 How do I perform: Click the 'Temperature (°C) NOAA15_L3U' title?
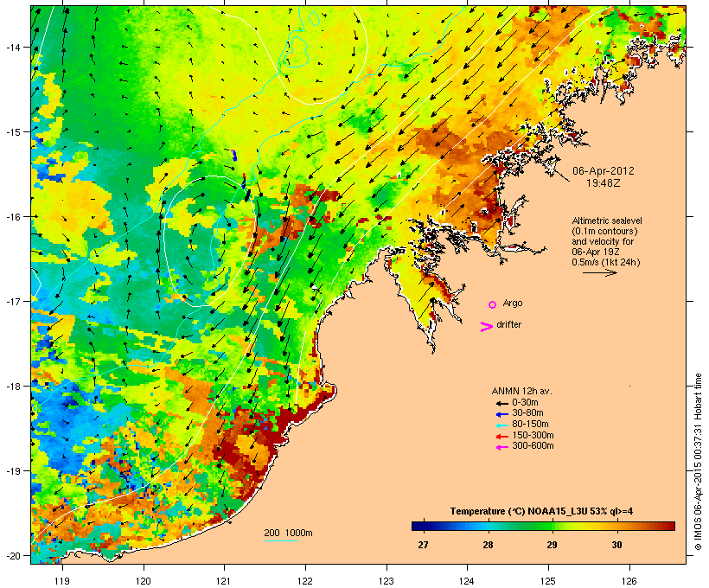(518, 512)
